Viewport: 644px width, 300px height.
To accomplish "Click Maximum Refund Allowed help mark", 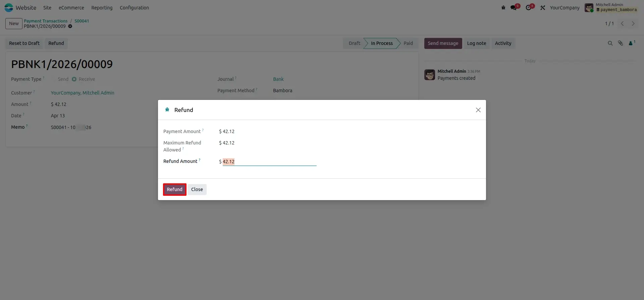I will (183, 148).
